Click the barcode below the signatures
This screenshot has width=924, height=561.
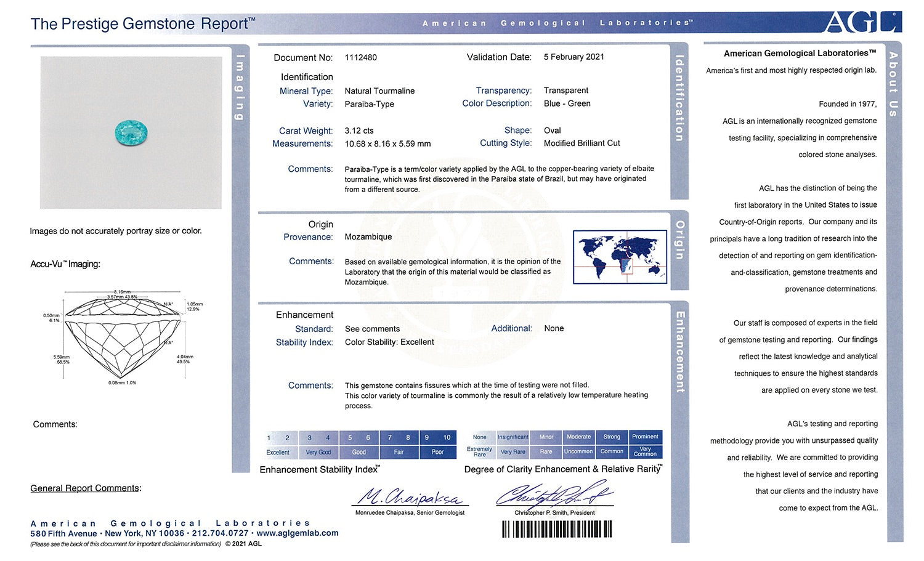point(557,529)
